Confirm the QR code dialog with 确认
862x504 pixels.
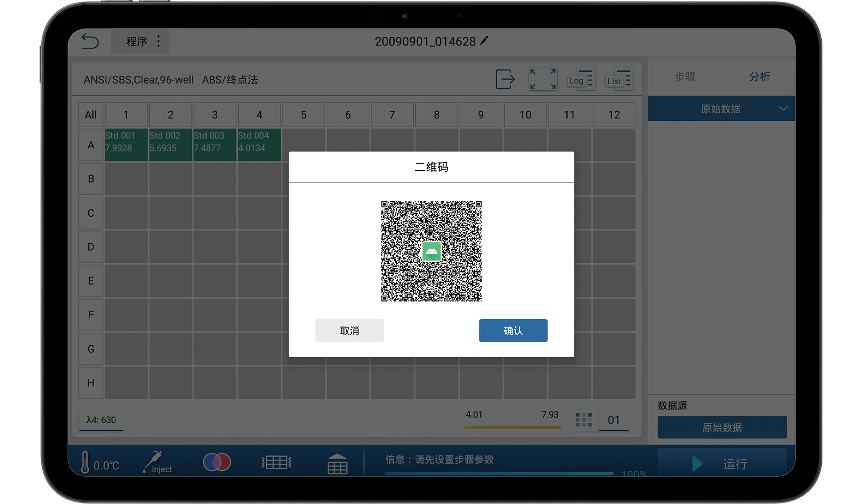[x=513, y=331]
